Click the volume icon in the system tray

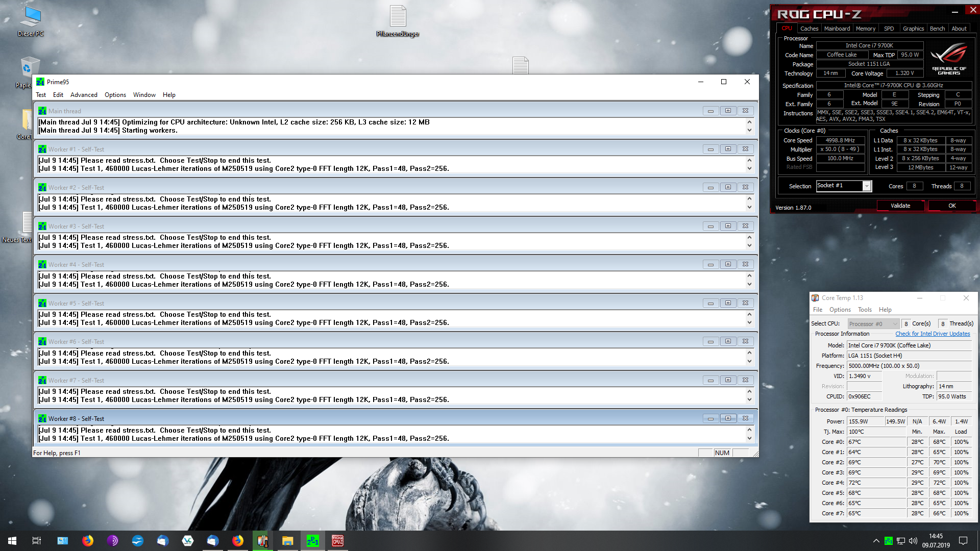913,541
